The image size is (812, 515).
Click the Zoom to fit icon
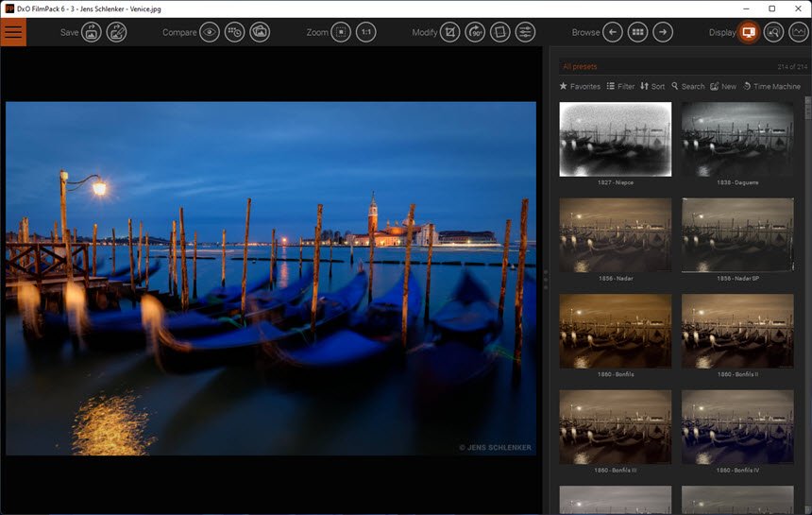pos(341,32)
